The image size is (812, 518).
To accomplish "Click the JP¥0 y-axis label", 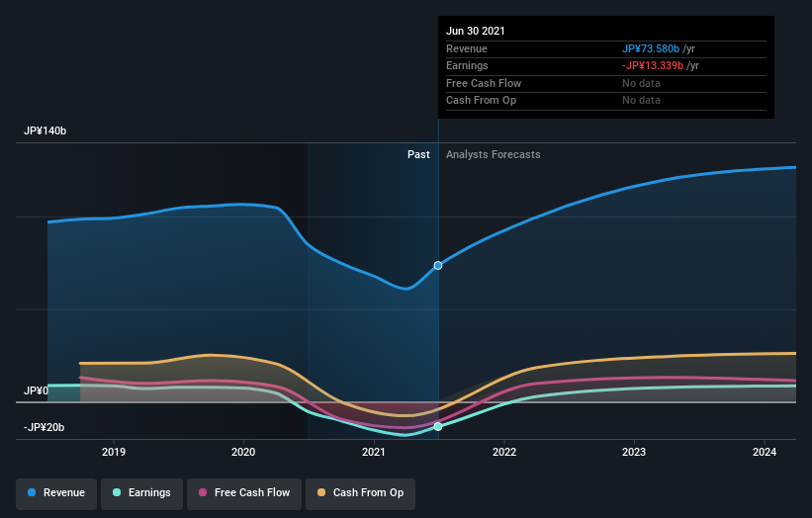I will pos(36,390).
